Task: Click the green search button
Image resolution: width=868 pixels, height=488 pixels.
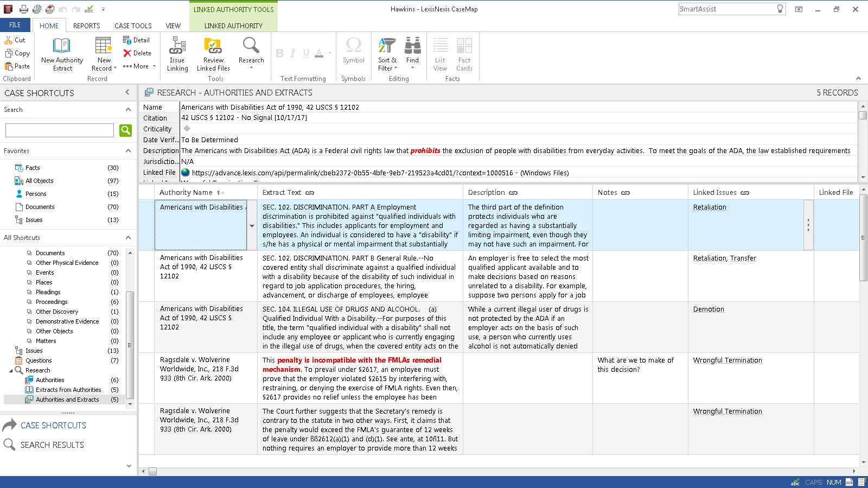Action: [x=126, y=130]
